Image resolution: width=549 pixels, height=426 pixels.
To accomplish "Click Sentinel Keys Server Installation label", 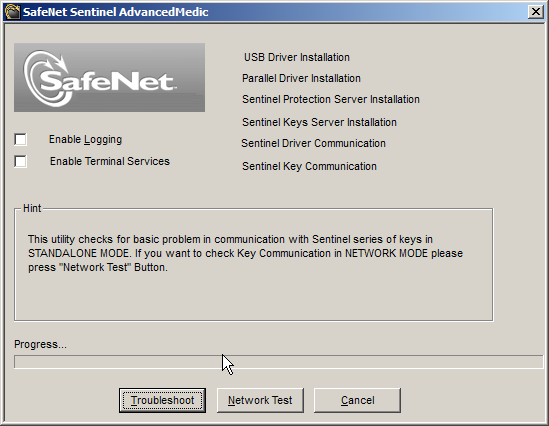I will click(x=319, y=122).
